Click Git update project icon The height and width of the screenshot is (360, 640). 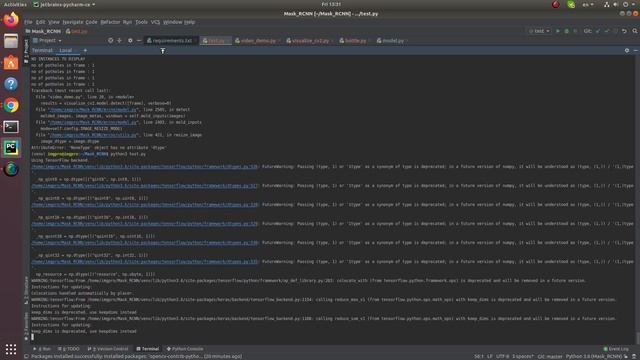click(x=598, y=31)
